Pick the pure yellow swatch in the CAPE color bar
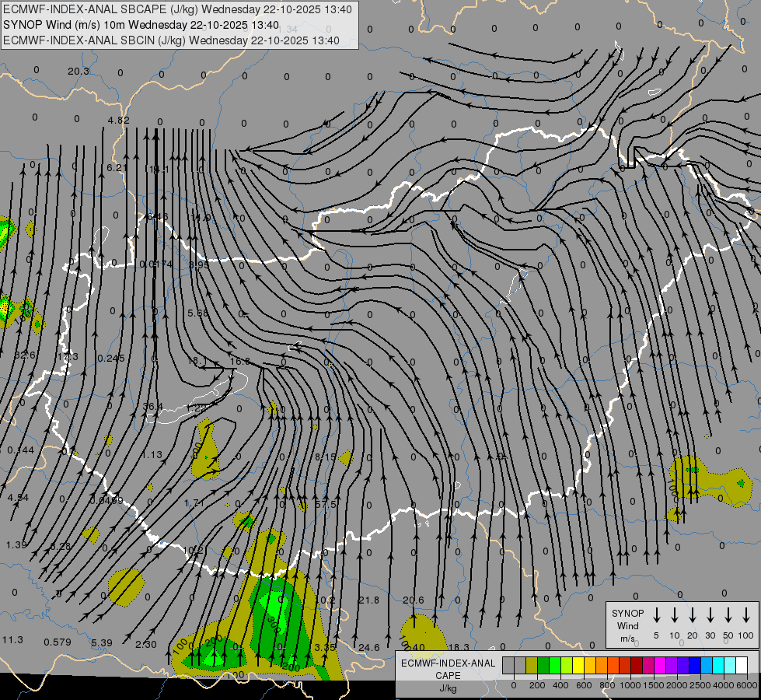 pos(578,665)
